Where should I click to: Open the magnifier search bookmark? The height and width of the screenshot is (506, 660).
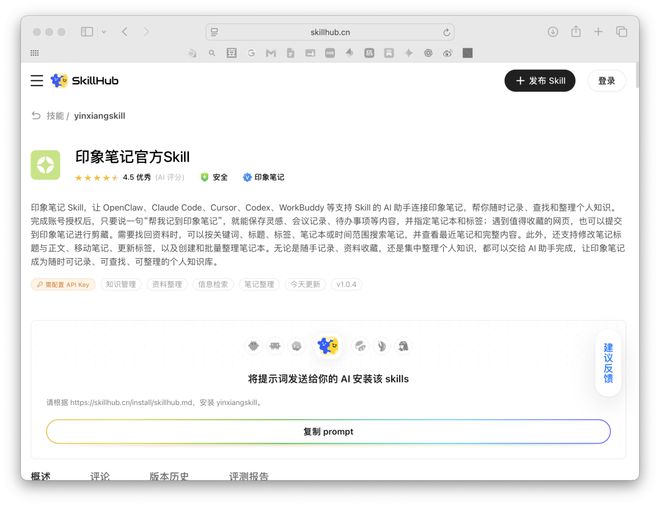pyautogui.click(x=212, y=53)
